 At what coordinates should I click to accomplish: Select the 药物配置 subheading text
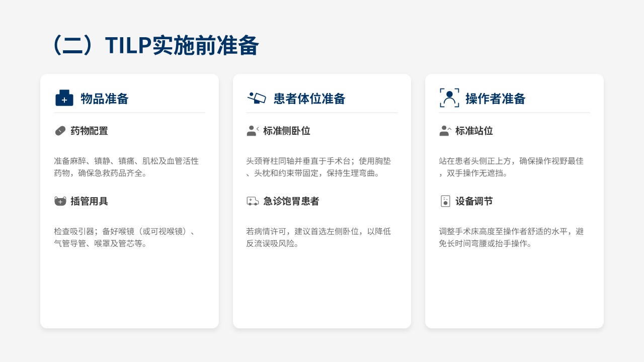pyautogui.click(x=89, y=131)
